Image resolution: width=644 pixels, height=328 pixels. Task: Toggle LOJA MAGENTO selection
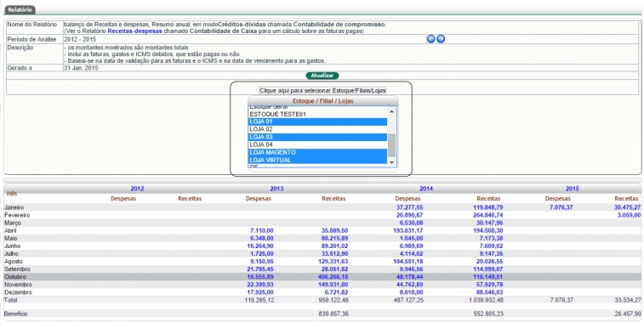(317, 152)
